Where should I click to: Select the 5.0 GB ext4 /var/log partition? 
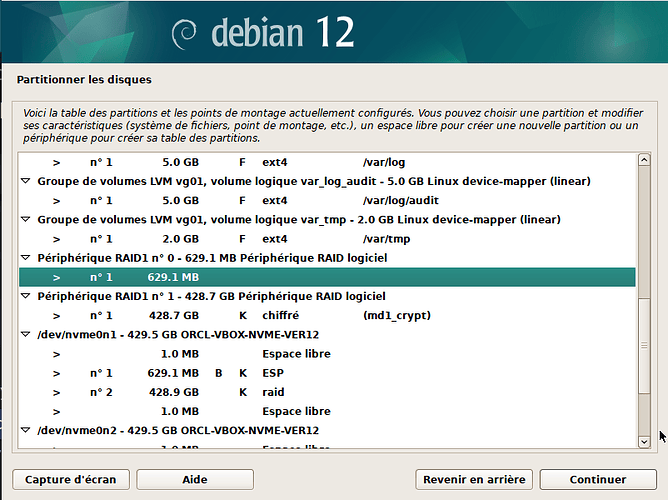pyautogui.click(x=327, y=162)
